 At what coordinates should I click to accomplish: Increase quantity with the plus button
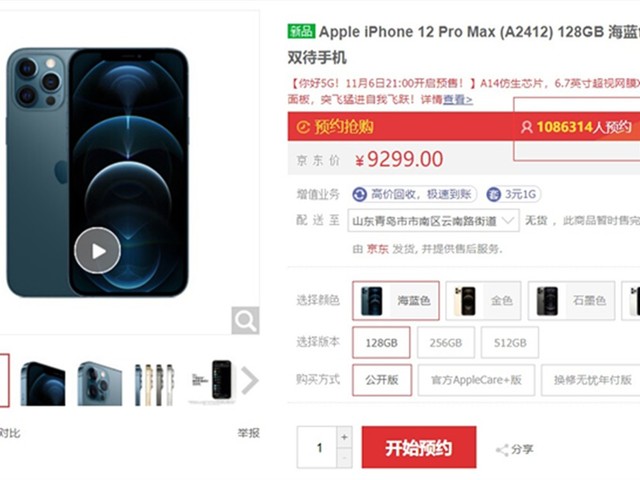(x=344, y=437)
